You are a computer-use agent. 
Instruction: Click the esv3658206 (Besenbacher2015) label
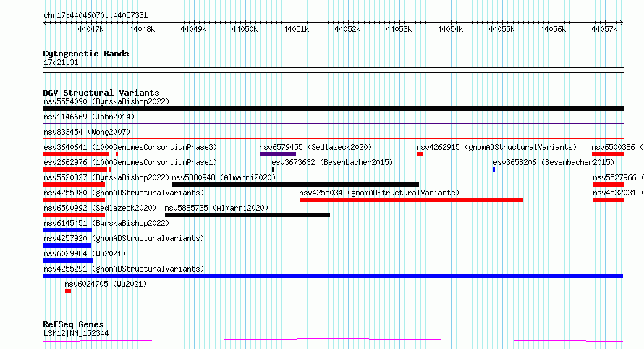[x=554, y=162]
